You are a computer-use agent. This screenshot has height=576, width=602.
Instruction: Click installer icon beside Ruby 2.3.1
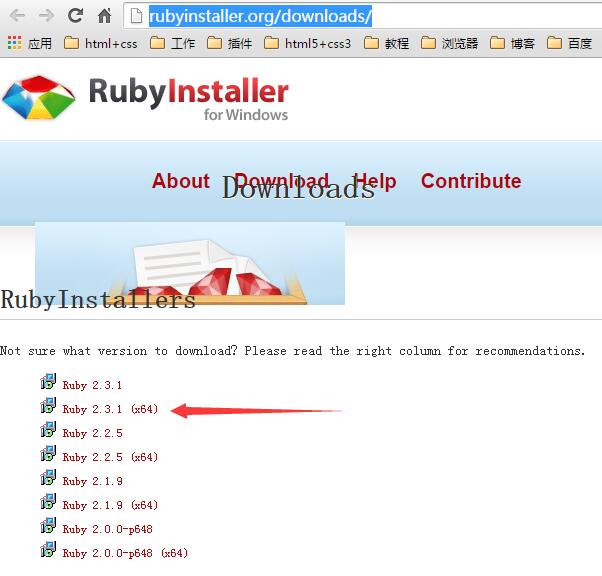click(x=48, y=381)
